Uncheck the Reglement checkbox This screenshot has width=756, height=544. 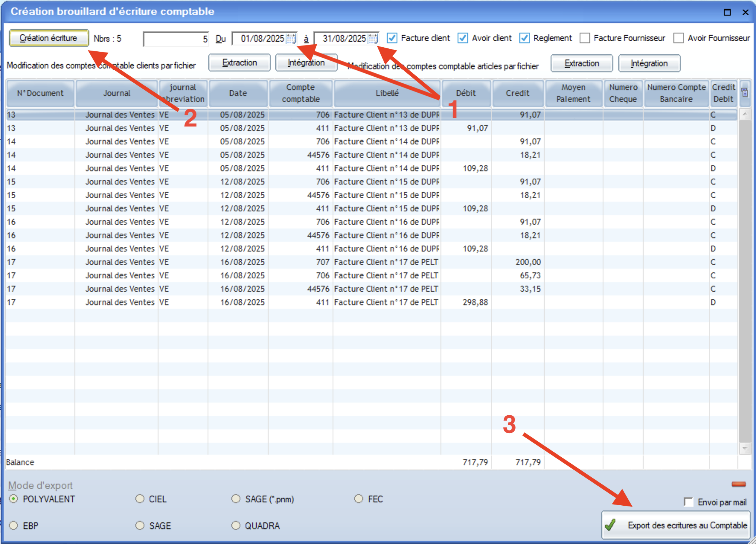[x=524, y=38]
